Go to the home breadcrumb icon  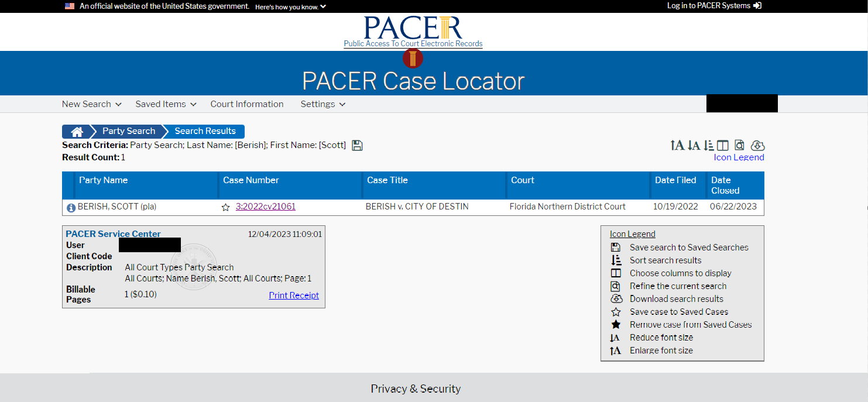(77, 132)
